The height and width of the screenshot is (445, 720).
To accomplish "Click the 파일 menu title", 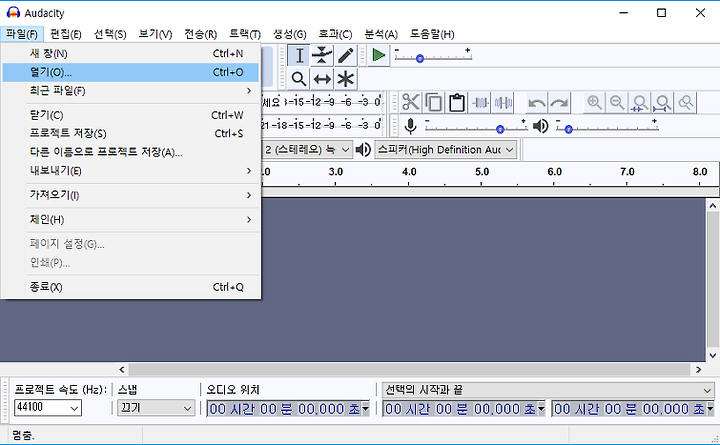I will (x=22, y=34).
